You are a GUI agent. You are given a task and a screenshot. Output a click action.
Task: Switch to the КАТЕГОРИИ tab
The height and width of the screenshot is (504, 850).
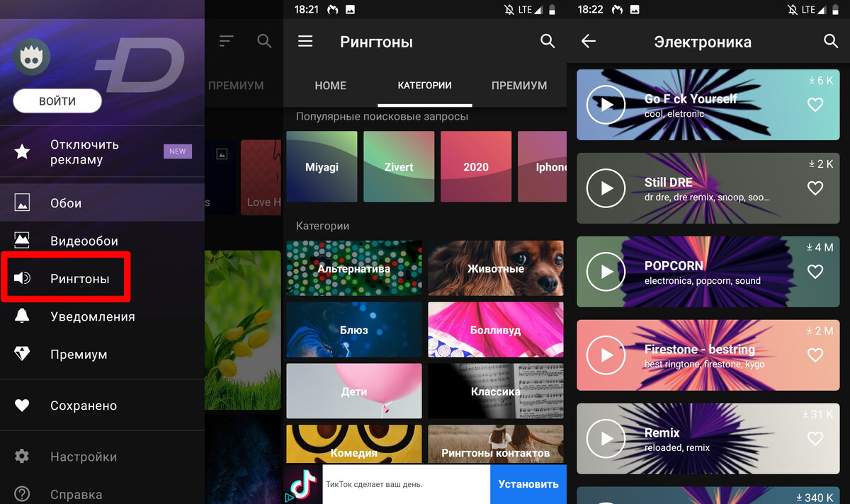pyautogui.click(x=425, y=86)
